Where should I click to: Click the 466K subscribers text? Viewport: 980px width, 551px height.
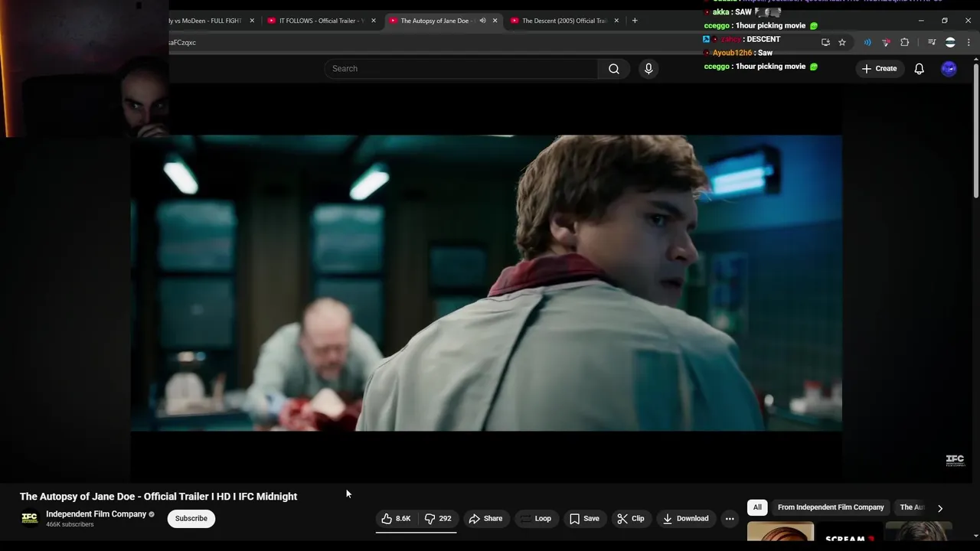70,525
